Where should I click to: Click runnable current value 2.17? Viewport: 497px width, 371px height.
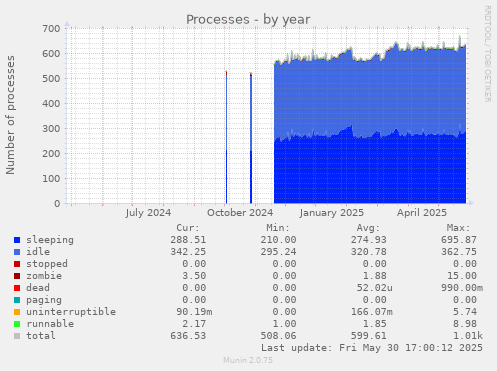coord(194,324)
